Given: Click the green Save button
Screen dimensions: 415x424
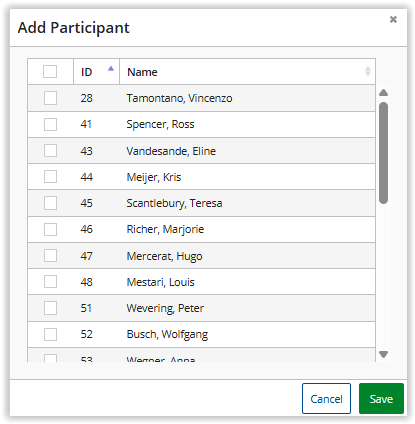Looking at the screenshot, I should click(381, 399).
